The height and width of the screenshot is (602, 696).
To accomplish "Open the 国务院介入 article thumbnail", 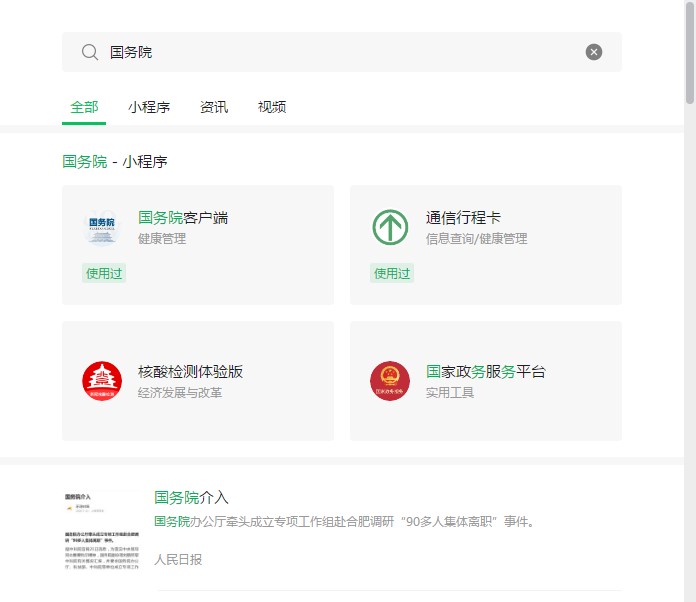I will (102, 530).
